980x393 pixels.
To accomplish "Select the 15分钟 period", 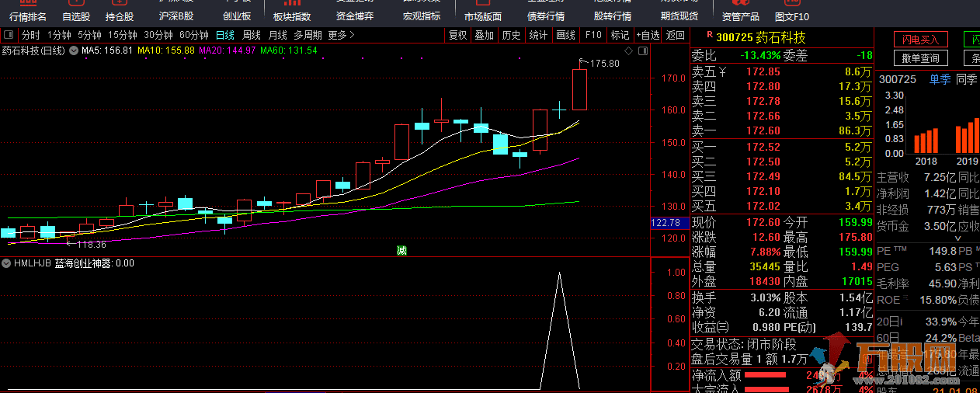I will tap(123, 35).
